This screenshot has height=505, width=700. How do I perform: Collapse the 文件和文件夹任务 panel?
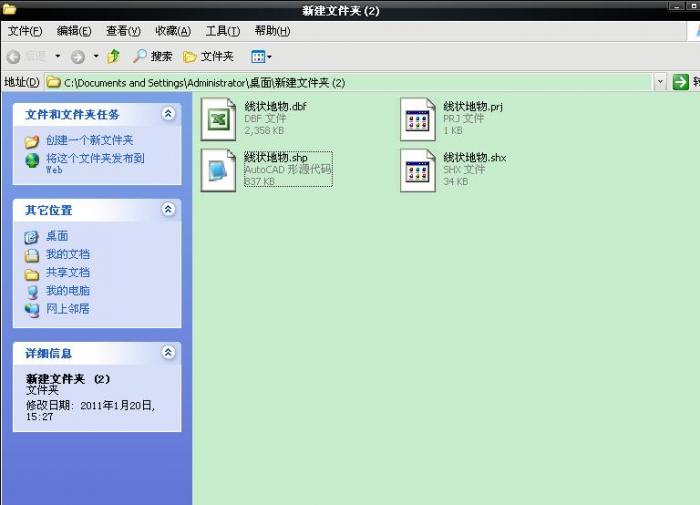click(x=168, y=114)
